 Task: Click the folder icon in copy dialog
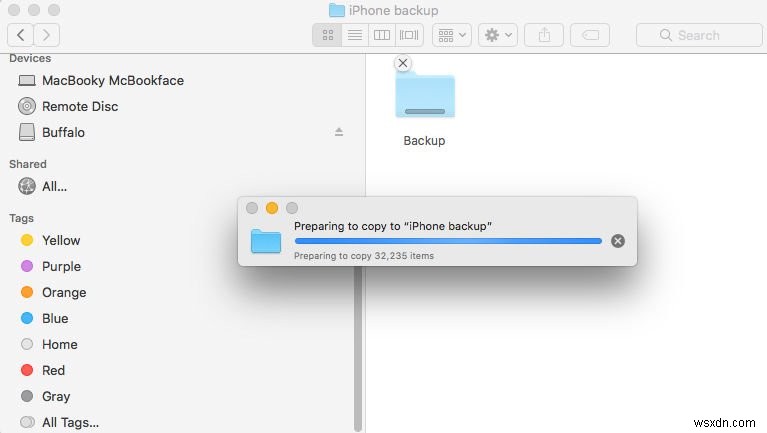click(266, 240)
